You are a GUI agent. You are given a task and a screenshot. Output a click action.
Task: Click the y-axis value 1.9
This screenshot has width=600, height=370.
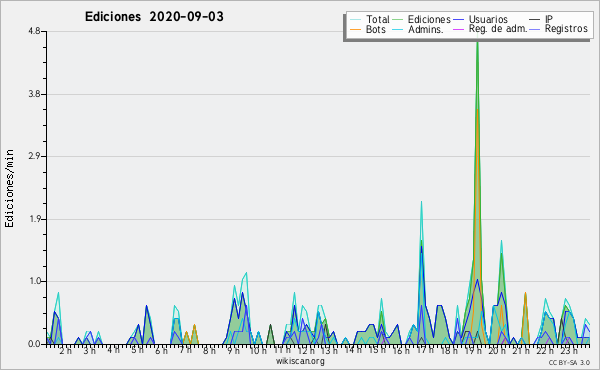(x=34, y=219)
